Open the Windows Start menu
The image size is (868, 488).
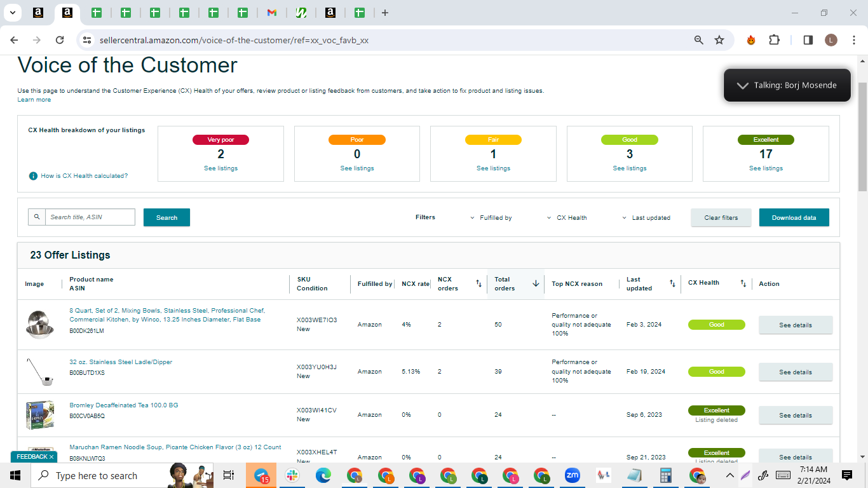click(x=15, y=475)
